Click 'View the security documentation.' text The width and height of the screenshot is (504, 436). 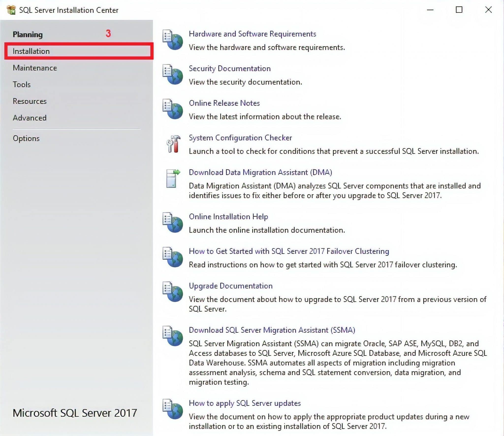(x=245, y=82)
